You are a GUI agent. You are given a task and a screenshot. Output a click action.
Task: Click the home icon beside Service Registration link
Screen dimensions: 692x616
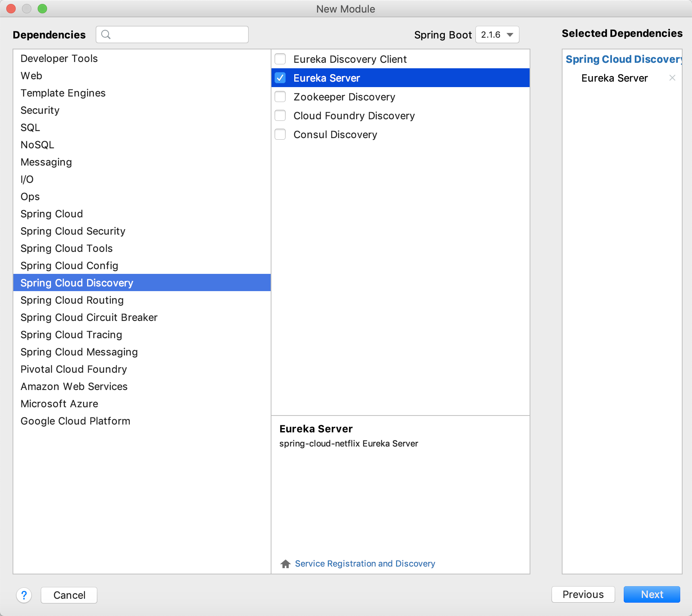(285, 564)
